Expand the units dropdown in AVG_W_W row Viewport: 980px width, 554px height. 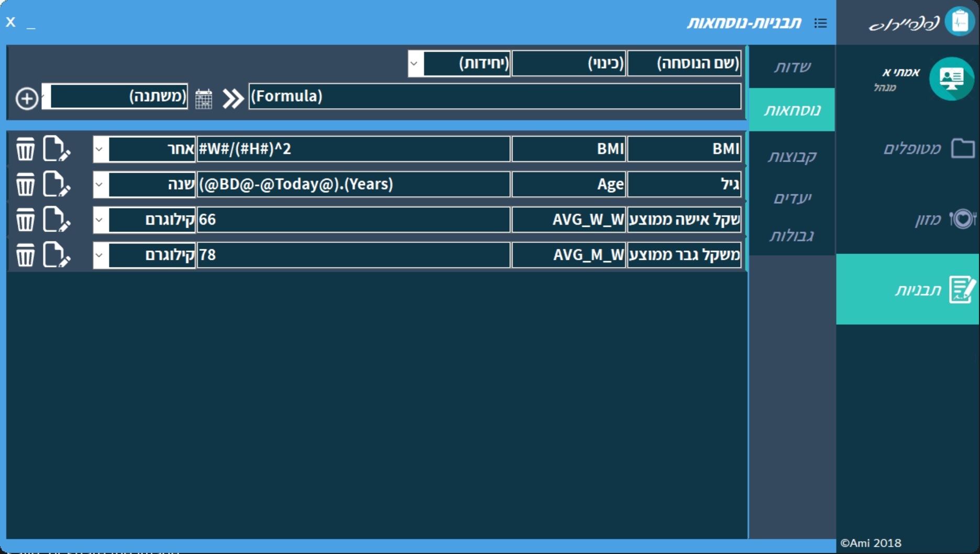click(x=100, y=219)
